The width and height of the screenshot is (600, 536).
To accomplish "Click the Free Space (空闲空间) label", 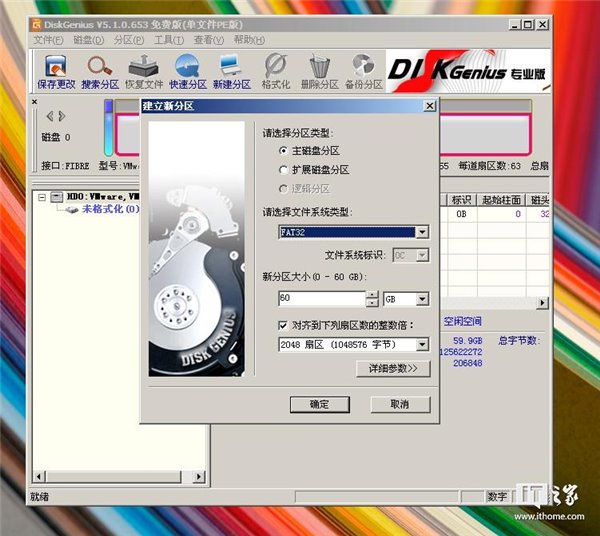I will point(462,322).
